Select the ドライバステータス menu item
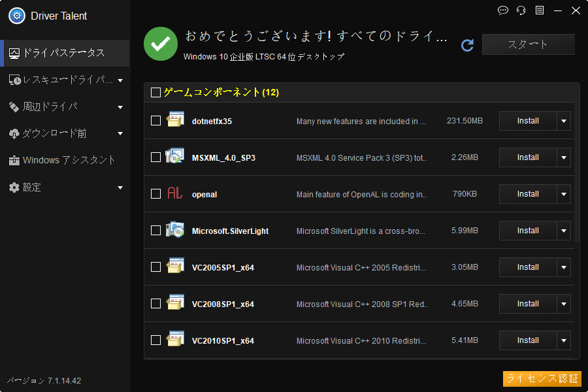The height and width of the screenshot is (392, 588). tap(65, 54)
